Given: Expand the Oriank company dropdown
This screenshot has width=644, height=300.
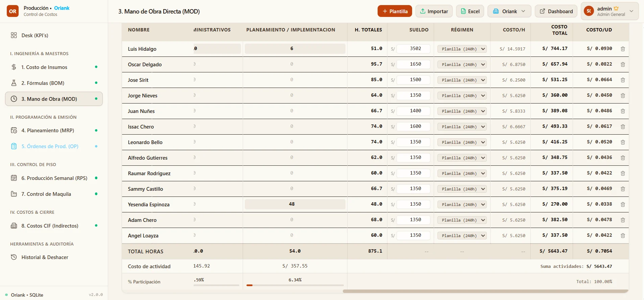Looking at the screenshot, I should tap(509, 11).
